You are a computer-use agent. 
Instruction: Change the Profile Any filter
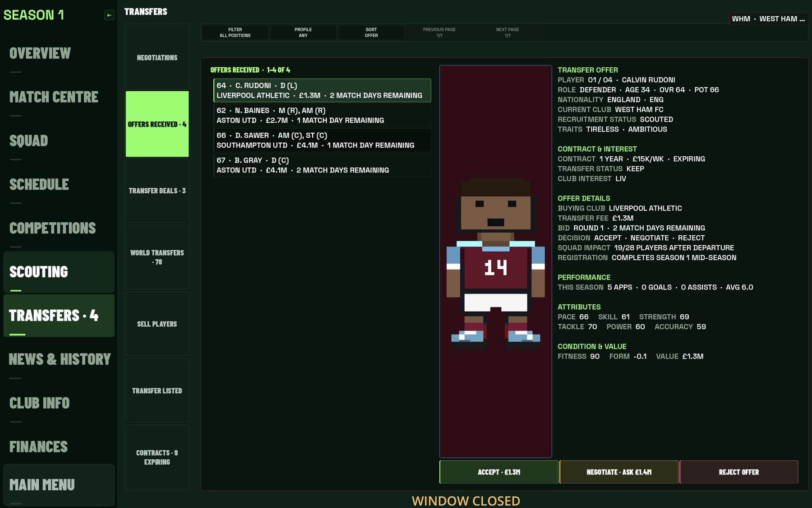(x=303, y=33)
